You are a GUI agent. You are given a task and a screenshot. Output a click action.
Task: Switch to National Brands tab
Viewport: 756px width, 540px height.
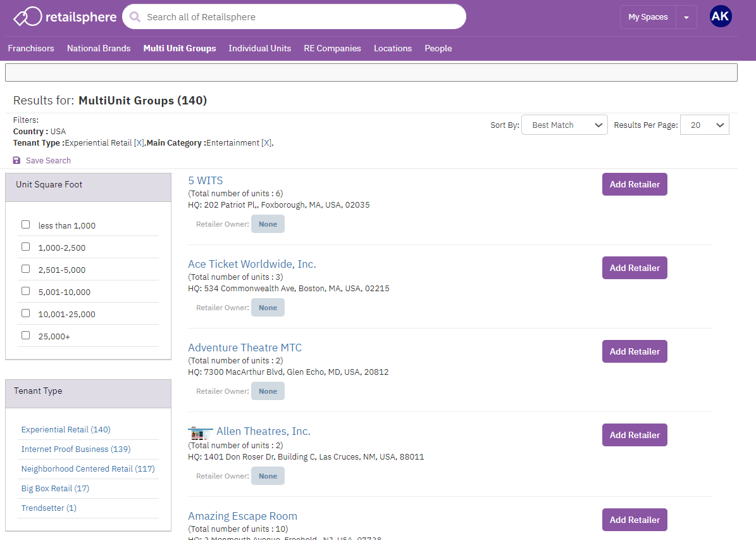coord(99,48)
